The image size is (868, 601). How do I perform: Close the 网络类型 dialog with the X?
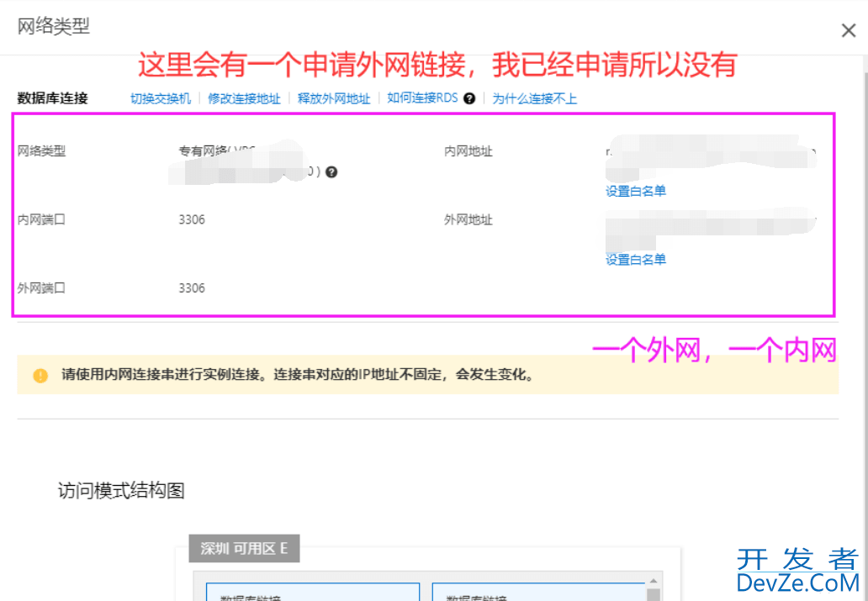coord(848,30)
